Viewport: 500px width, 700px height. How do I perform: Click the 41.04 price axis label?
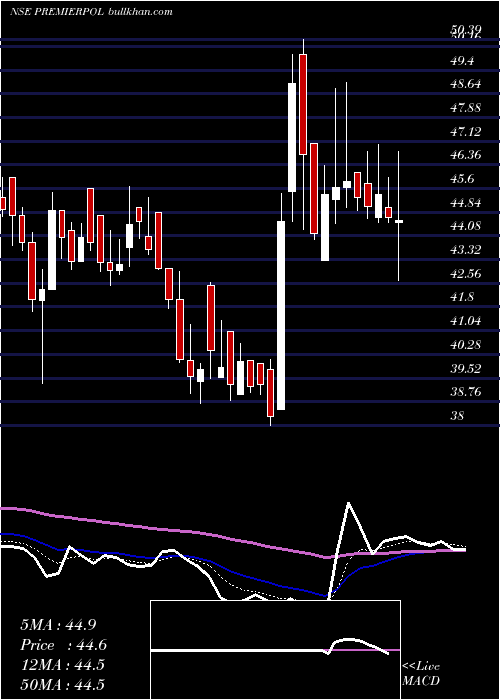[x=466, y=321]
